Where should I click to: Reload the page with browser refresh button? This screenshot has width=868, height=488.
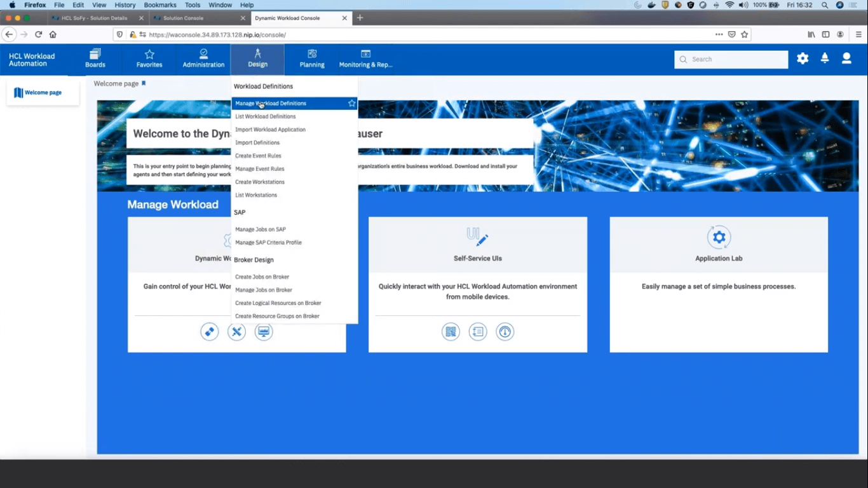click(x=39, y=34)
